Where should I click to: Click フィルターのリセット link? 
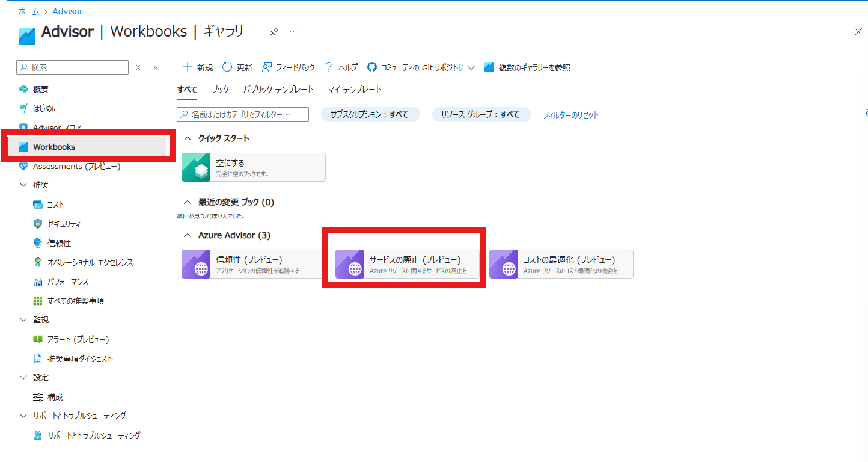pyautogui.click(x=570, y=115)
